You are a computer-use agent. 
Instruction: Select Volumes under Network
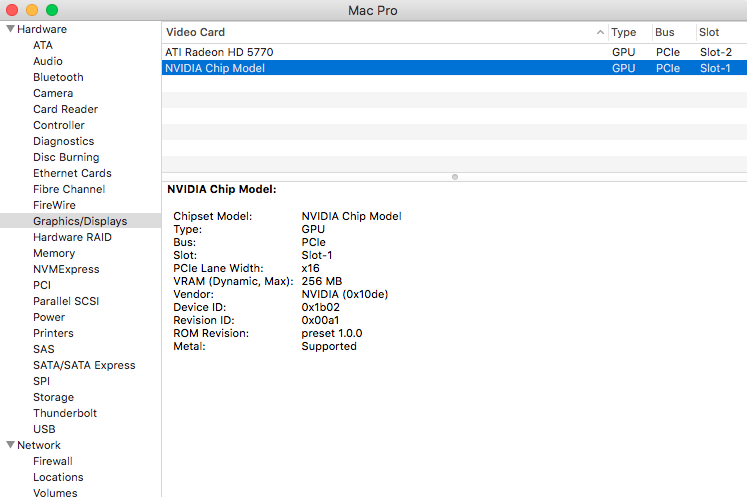55,493
